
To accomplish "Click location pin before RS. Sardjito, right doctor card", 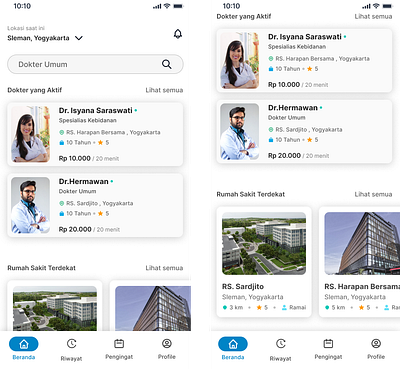I will pyautogui.click(x=271, y=130).
